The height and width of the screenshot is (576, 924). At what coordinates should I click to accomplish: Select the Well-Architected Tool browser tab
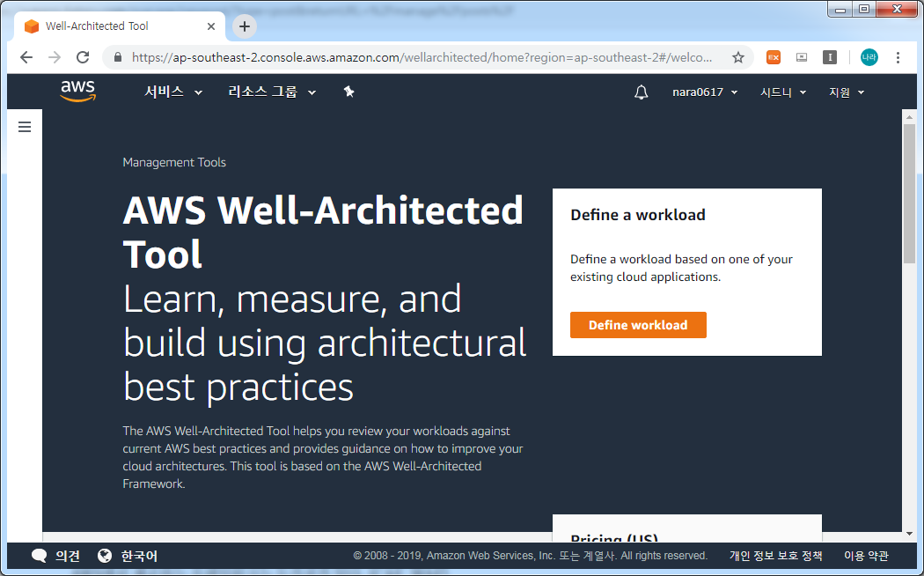121,26
